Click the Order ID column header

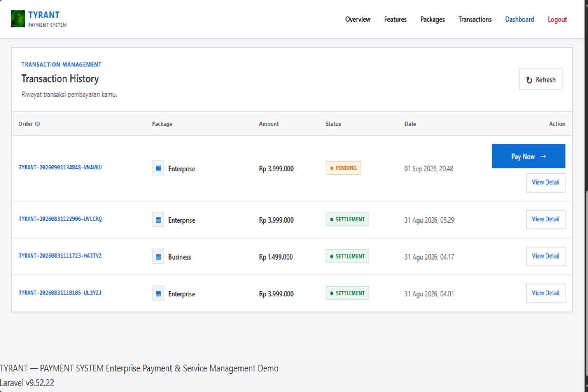click(29, 124)
